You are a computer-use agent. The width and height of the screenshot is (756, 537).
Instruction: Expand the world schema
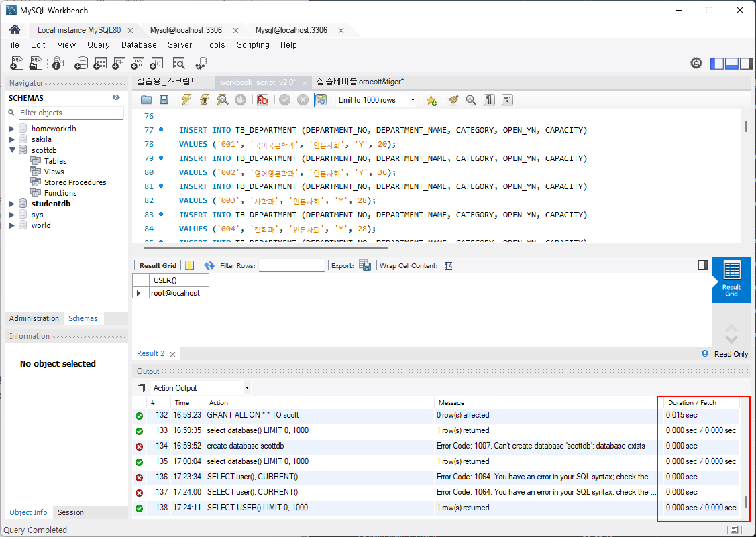click(11, 225)
